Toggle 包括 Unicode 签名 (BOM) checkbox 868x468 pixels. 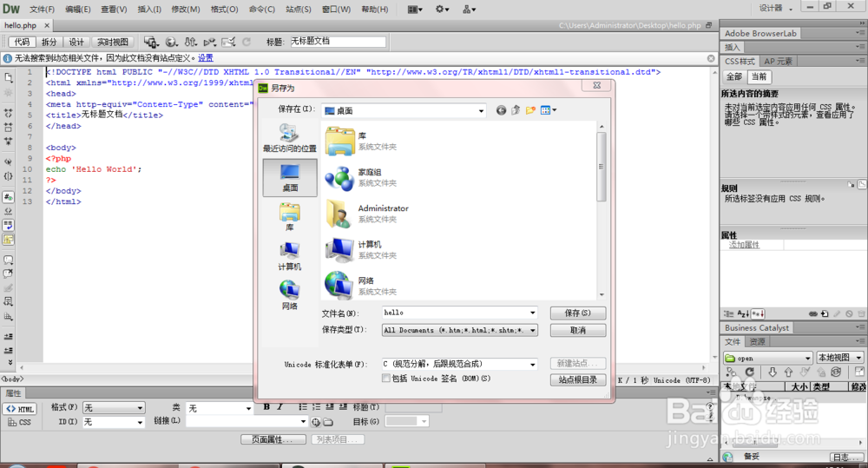pyautogui.click(x=386, y=379)
